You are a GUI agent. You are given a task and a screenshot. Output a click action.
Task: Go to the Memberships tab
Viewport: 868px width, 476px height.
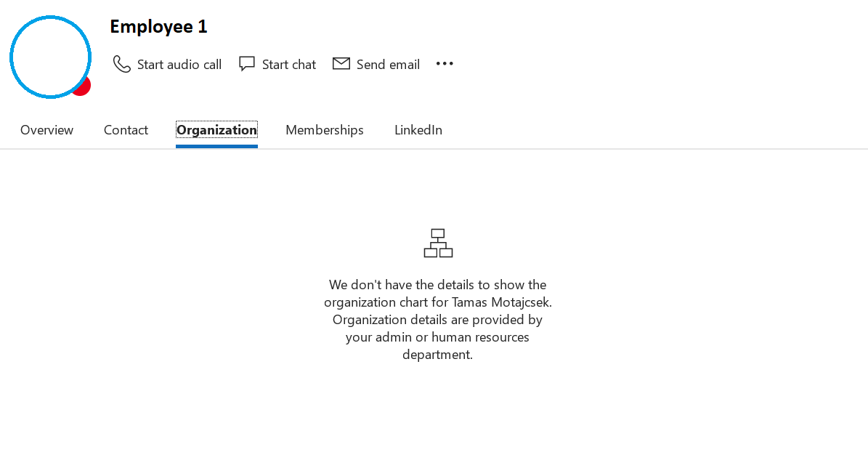point(325,129)
